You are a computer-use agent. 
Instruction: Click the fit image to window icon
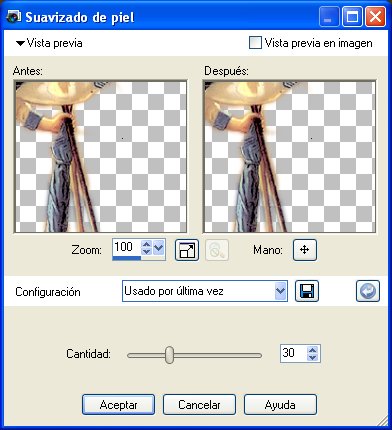pyautogui.click(x=187, y=250)
